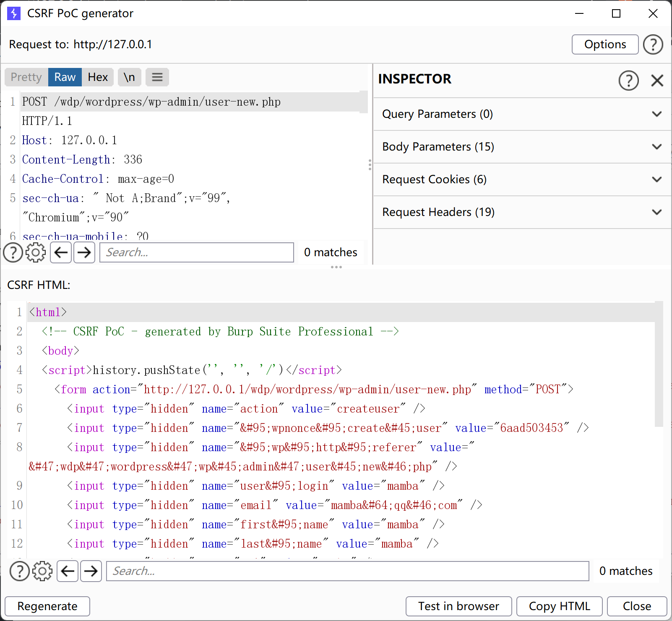Go to next match in request editor

tap(84, 252)
